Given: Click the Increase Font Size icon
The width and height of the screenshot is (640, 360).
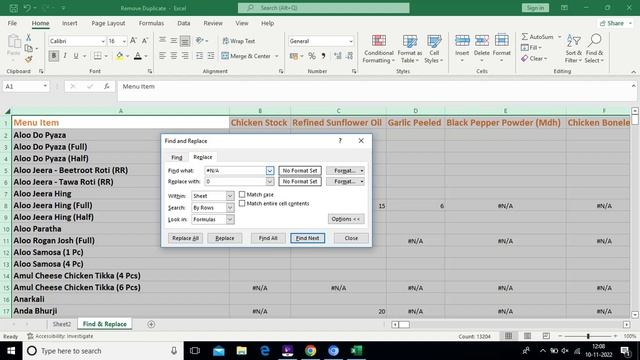Looking at the screenshot, I should [x=133, y=41].
